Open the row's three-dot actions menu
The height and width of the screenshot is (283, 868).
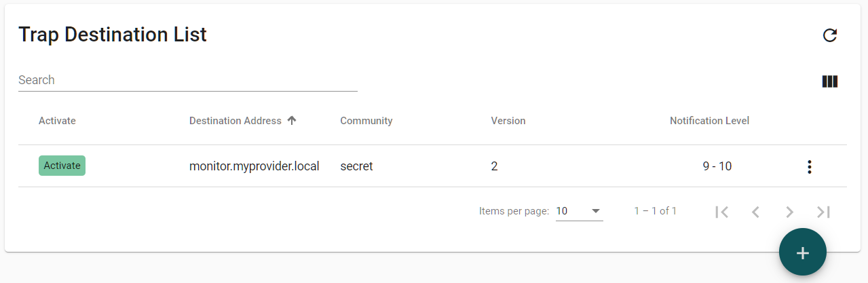(809, 166)
